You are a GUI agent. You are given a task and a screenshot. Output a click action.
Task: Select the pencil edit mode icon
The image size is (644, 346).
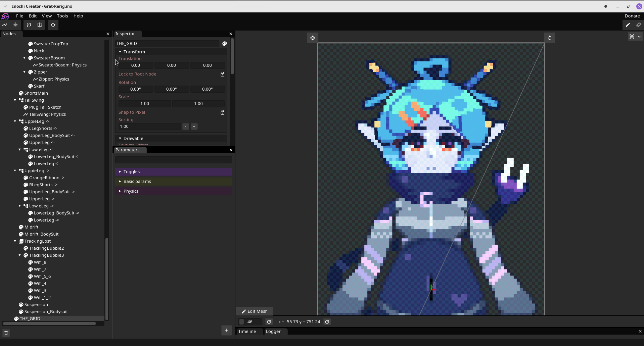pyautogui.click(x=628, y=25)
